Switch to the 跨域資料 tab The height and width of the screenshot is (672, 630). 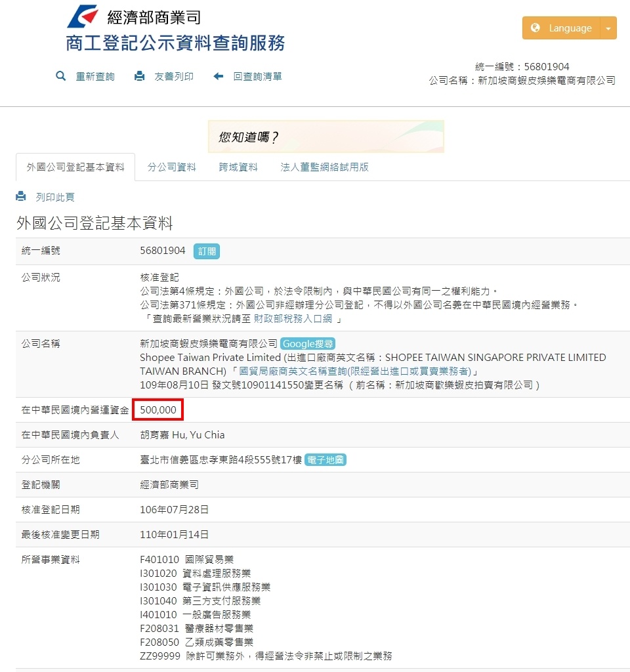(x=238, y=167)
